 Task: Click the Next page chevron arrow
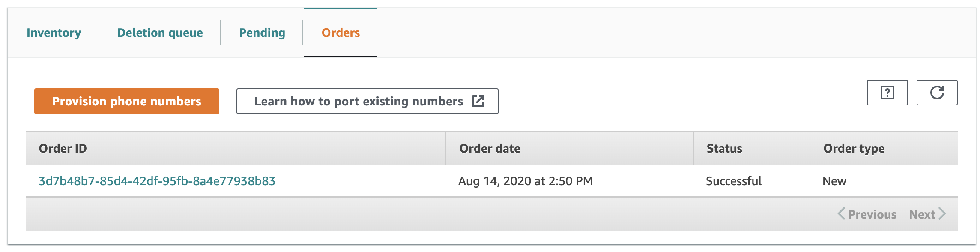(942, 214)
